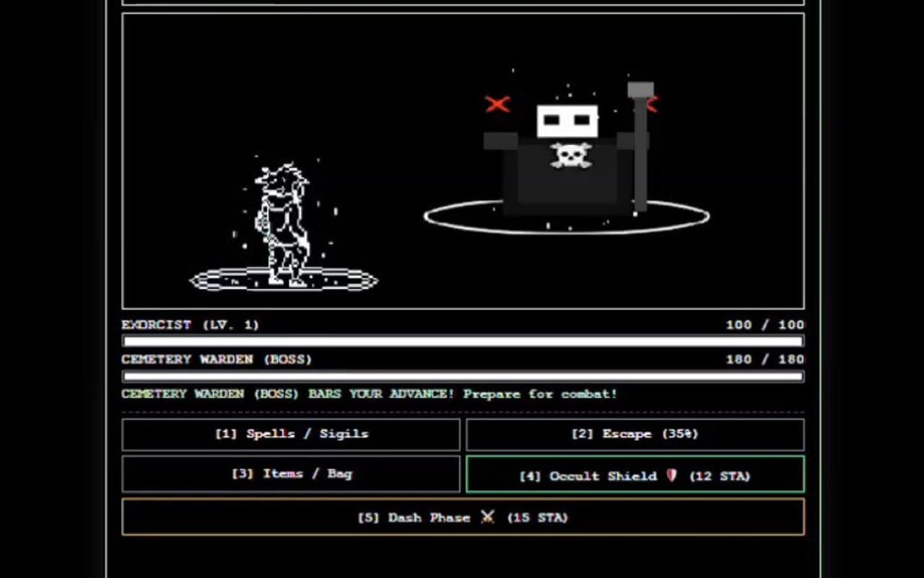Click the Cemetery Warden health bar
The height and width of the screenshot is (578, 924).
(x=463, y=376)
